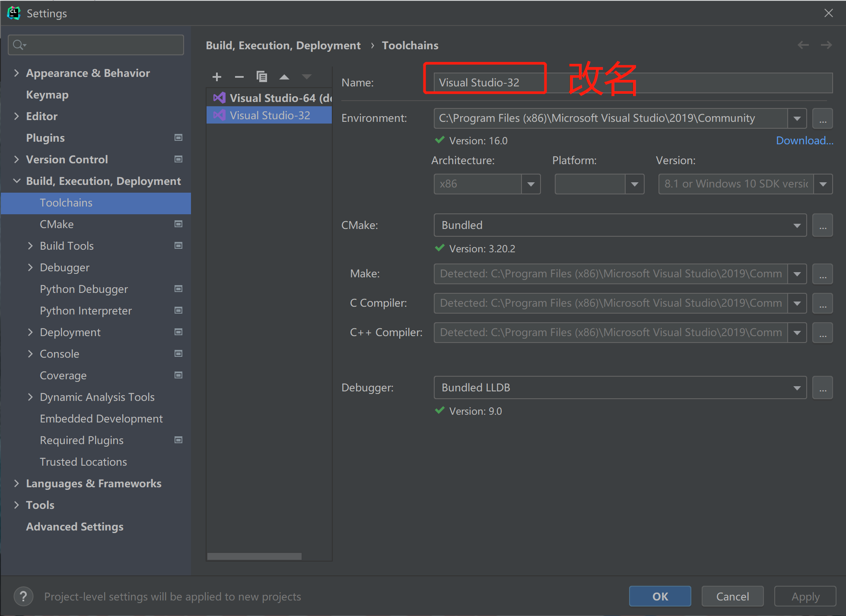This screenshot has width=846, height=616.
Task: Expand Languages & Frameworks section
Action: coord(16,483)
